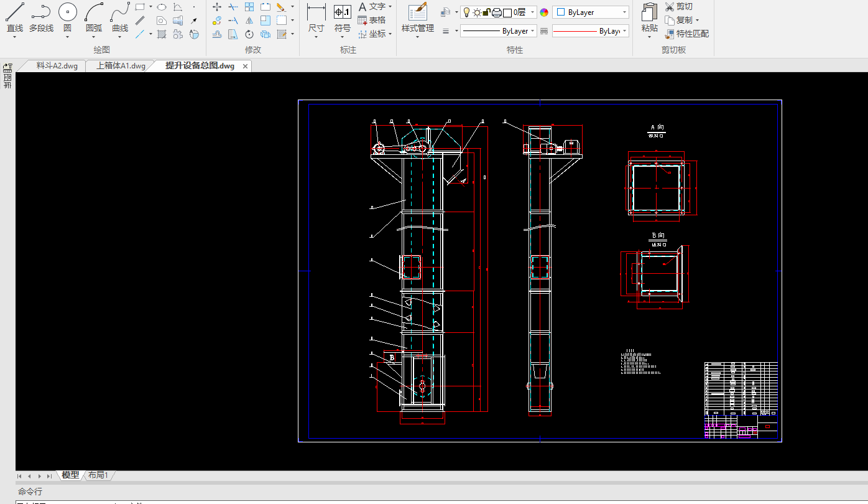Click the 特性匹配 match properties button
This screenshot has width=868, height=504.
[686, 34]
